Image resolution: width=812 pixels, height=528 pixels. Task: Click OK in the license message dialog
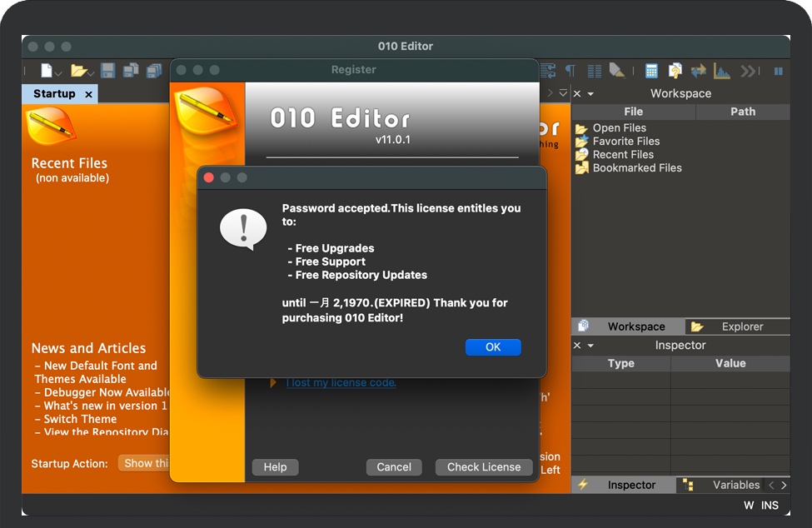(493, 347)
